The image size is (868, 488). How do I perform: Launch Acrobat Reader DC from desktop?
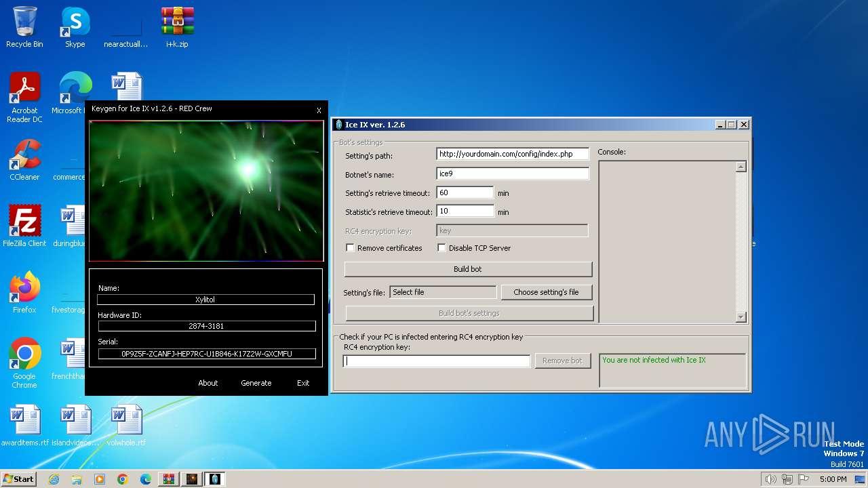[24, 98]
